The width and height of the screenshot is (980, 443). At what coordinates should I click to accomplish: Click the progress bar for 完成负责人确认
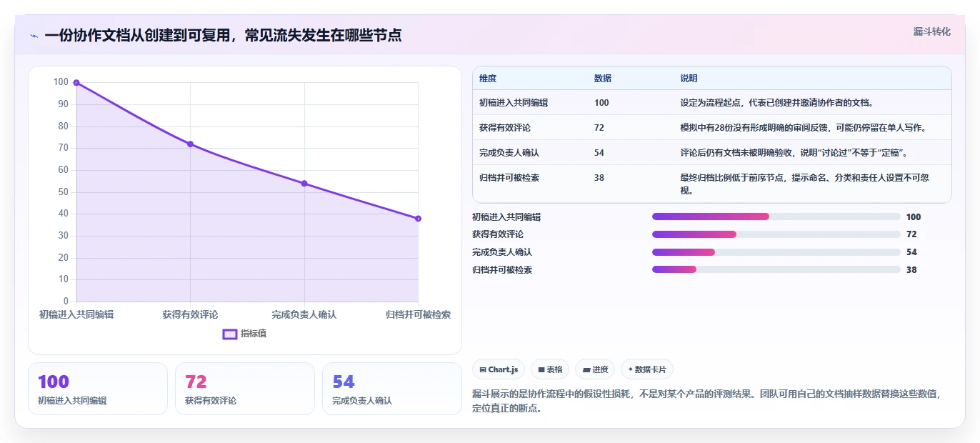coord(776,252)
